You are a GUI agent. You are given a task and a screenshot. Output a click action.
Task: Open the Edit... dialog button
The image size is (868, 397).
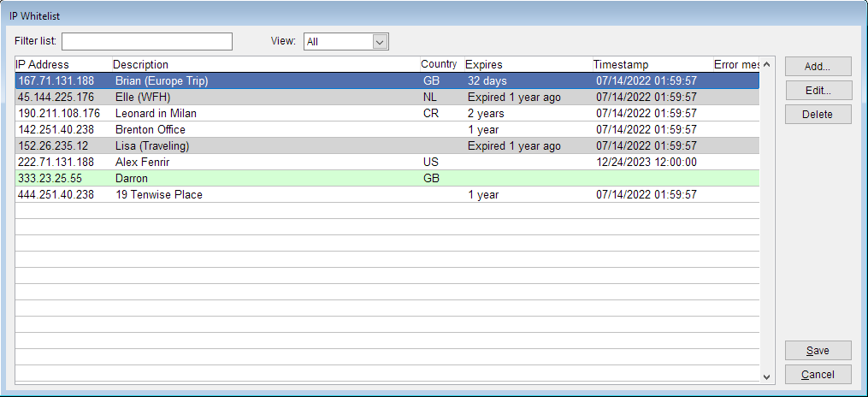tap(818, 91)
